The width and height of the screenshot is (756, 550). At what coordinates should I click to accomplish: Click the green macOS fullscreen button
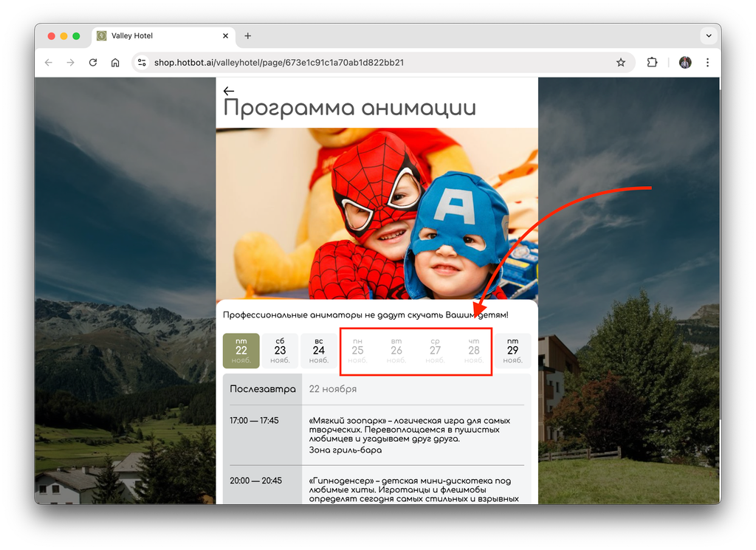click(x=76, y=36)
